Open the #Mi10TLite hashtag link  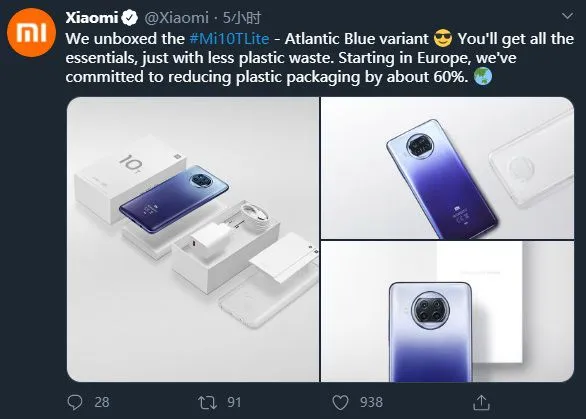[x=229, y=39]
